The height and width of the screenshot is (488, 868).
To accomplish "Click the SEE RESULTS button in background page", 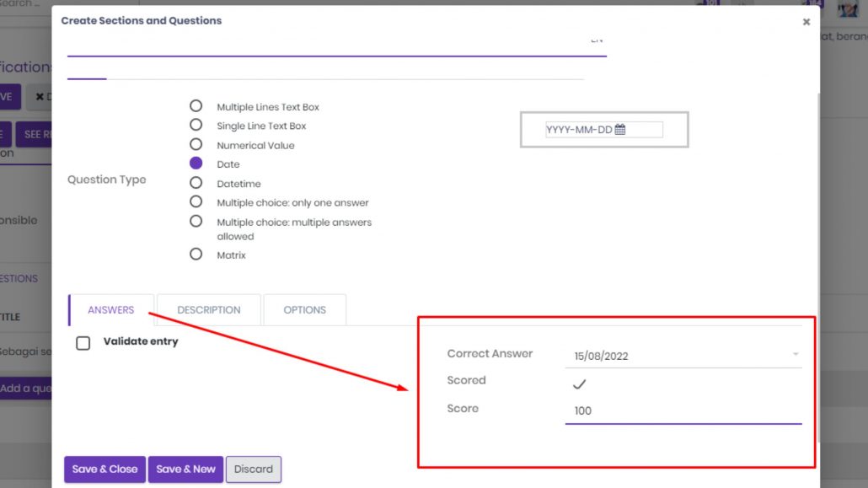I will 34,135.
